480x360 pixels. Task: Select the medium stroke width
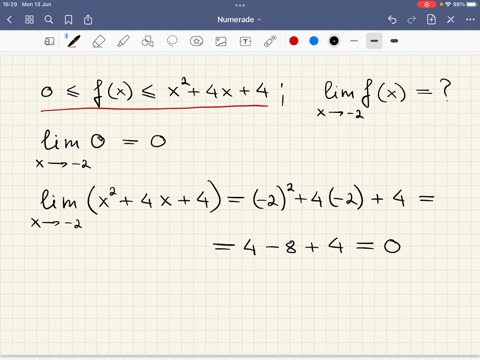click(x=374, y=41)
